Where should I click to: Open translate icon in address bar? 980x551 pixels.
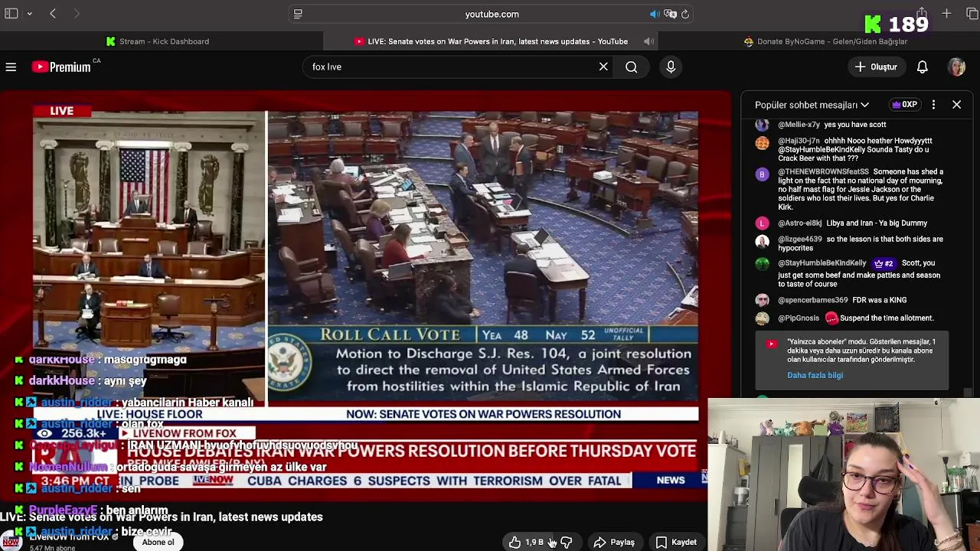click(670, 14)
